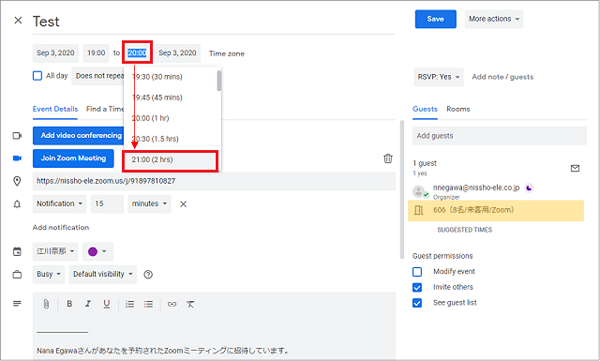Open the minutes unit dropdown
The width and height of the screenshot is (600, 361).
(149, 204)
